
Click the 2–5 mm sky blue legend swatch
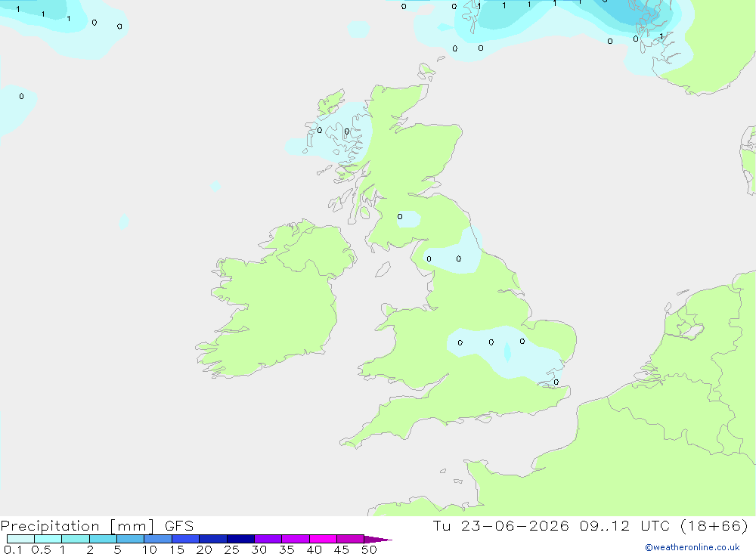click(103, 539)
